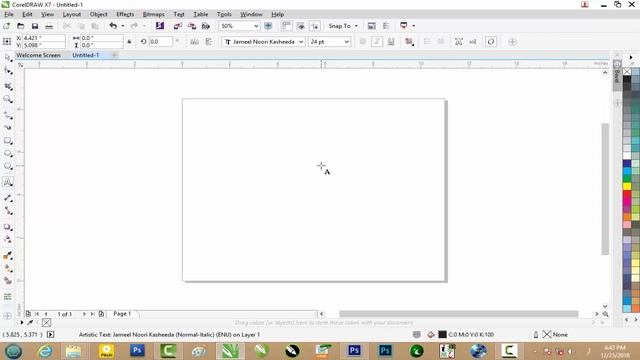Select the Polygon tool
Screen dimensions: 640x360
[x=8, y=167]
